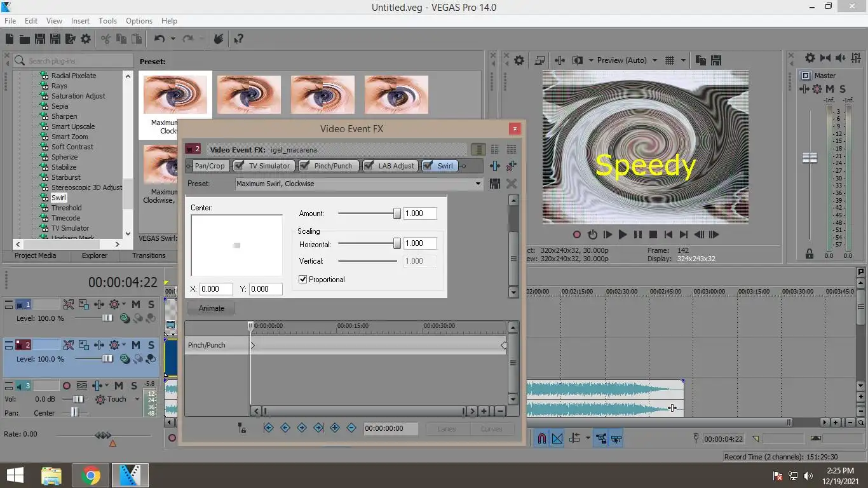Viewport: 868px width, 488px height.
Task: Adjust the Swirl Amount slider
Action: [397, 213]
